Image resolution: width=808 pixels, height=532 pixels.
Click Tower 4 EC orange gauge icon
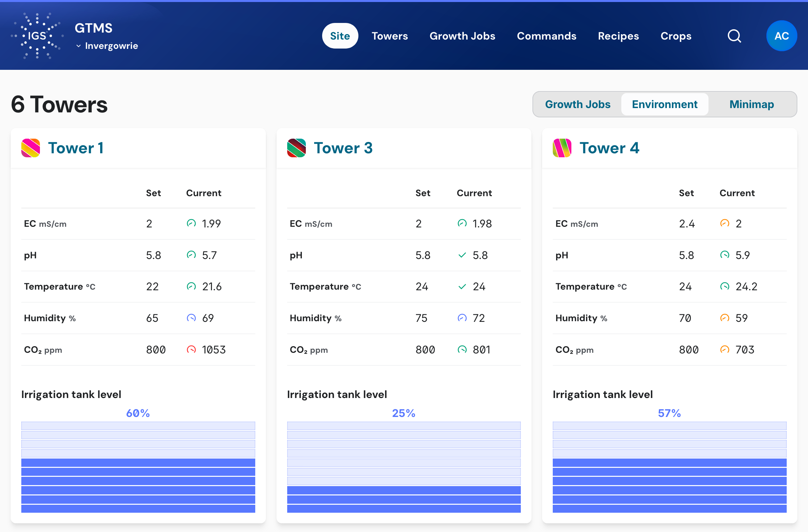click(x=725, y=223)
